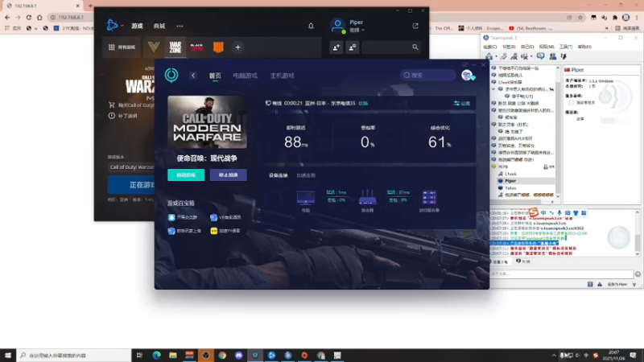Click the blue playing button in Battle.net
Viewport: 644px width, 362px height.
click(x=131, y=185)
